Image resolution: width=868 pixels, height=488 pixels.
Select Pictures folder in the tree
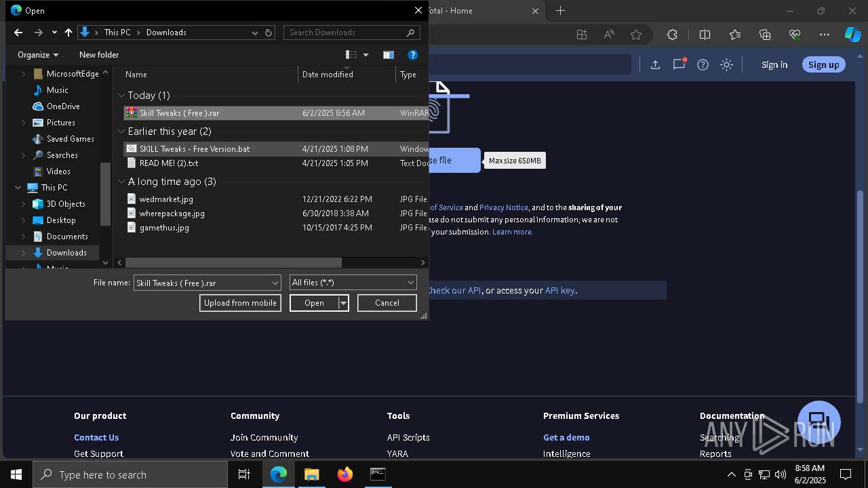61,123
